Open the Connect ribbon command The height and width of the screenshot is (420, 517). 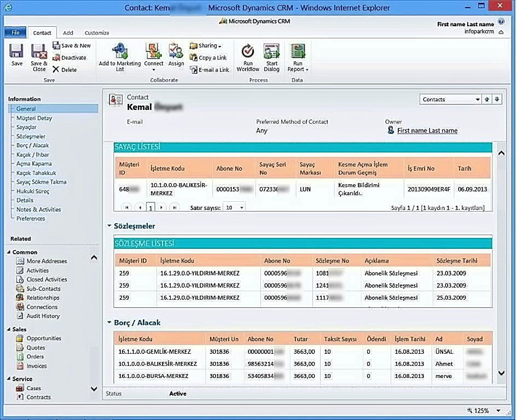(x=154, y=57)
